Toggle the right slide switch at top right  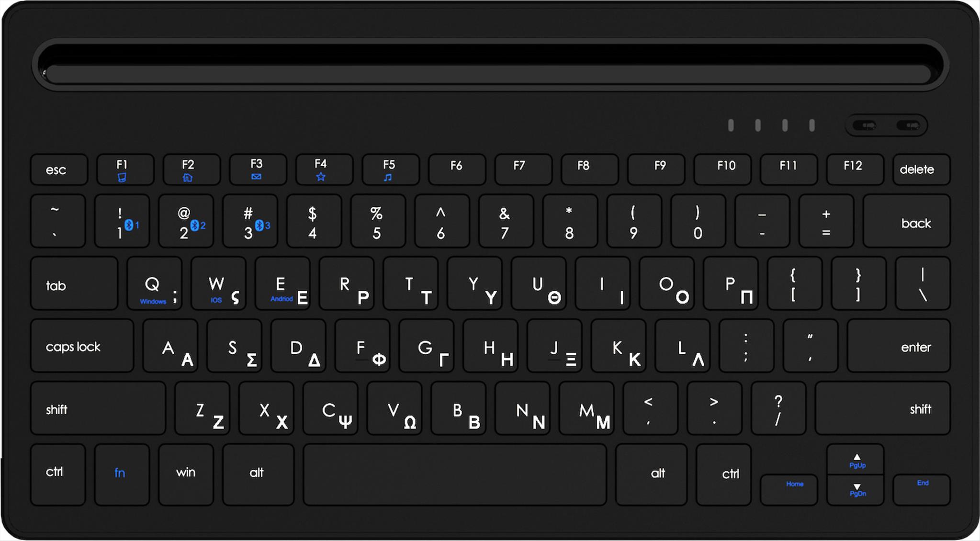tap(908, 126)
